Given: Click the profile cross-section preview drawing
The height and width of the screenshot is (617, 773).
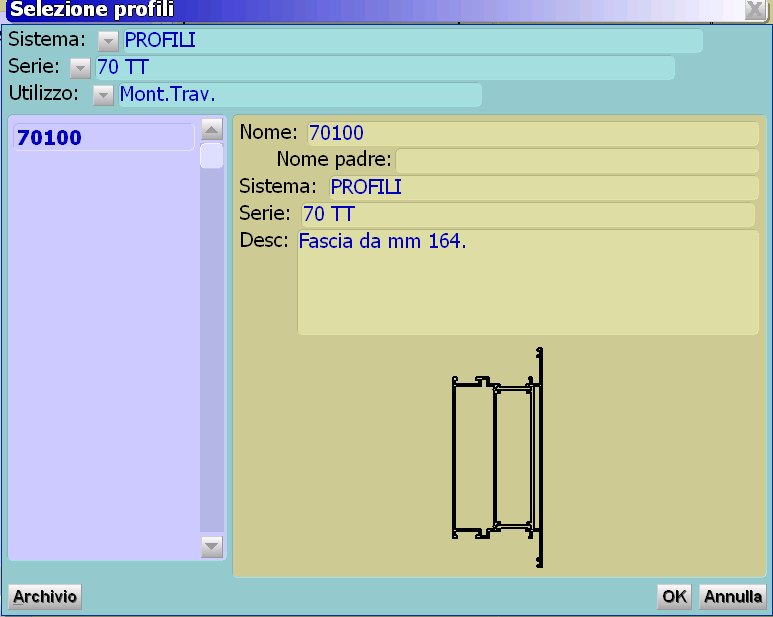Looking at the screenshot, I should point(497,457).
